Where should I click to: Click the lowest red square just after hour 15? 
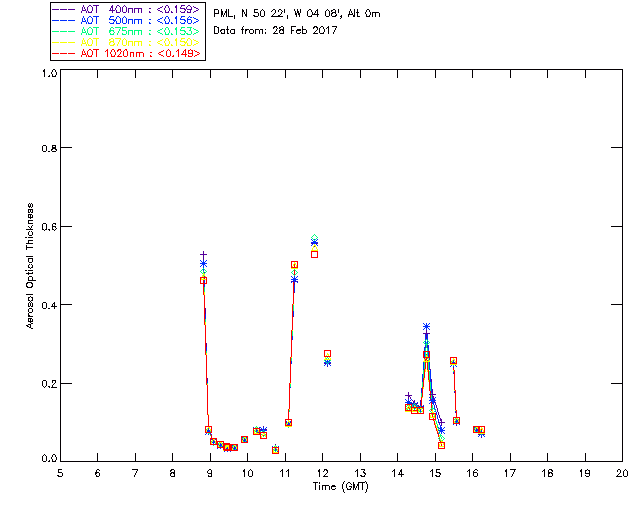441,445
